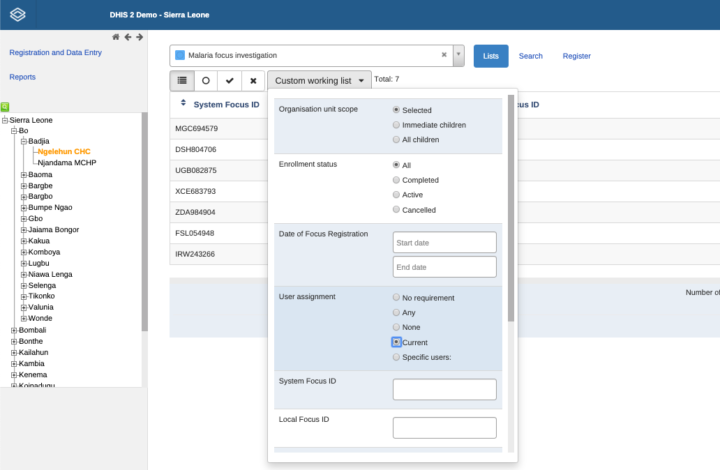Expand the Kailahun tree node

point(14,352)
